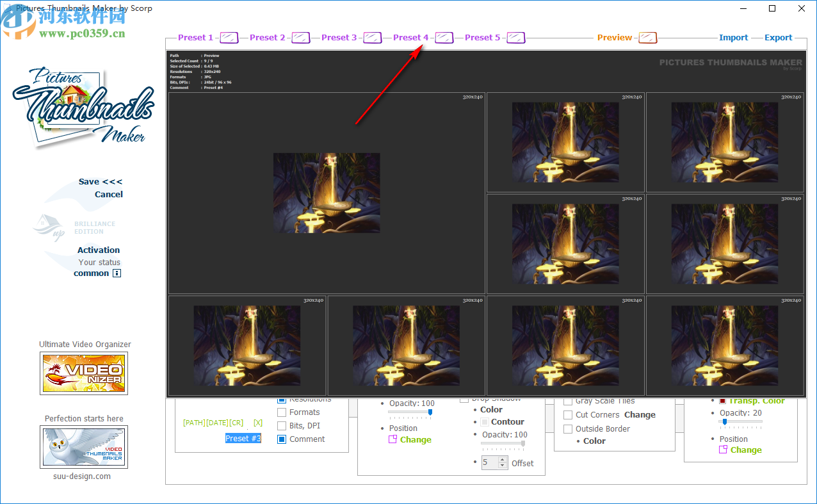This screenshot has height=504, width=817.
Task: Click the Preset 4 frame icon
Action: pyautogui.click(x=444, y=37)
